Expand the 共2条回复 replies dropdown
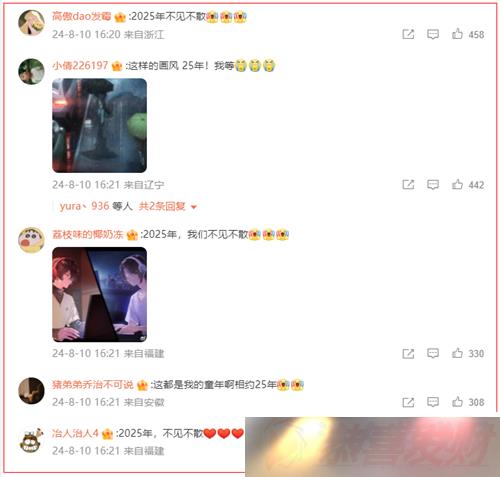 [x=168, y=206]
